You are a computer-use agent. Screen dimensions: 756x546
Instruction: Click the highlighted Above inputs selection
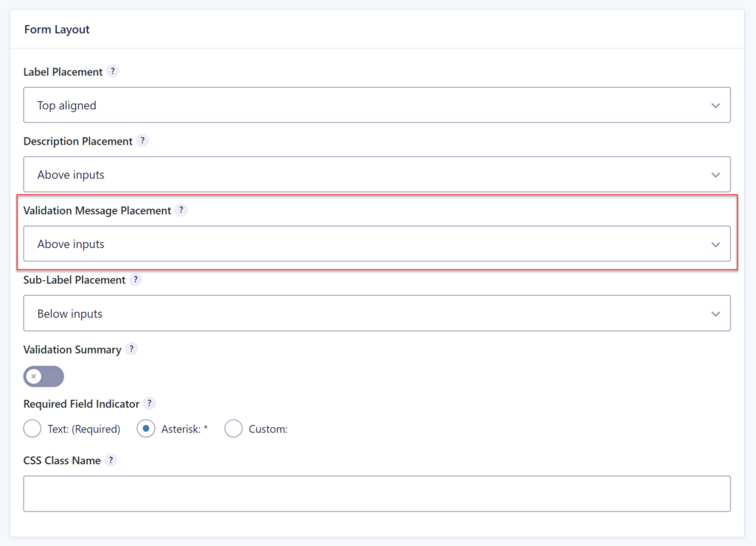click(70, 243)
